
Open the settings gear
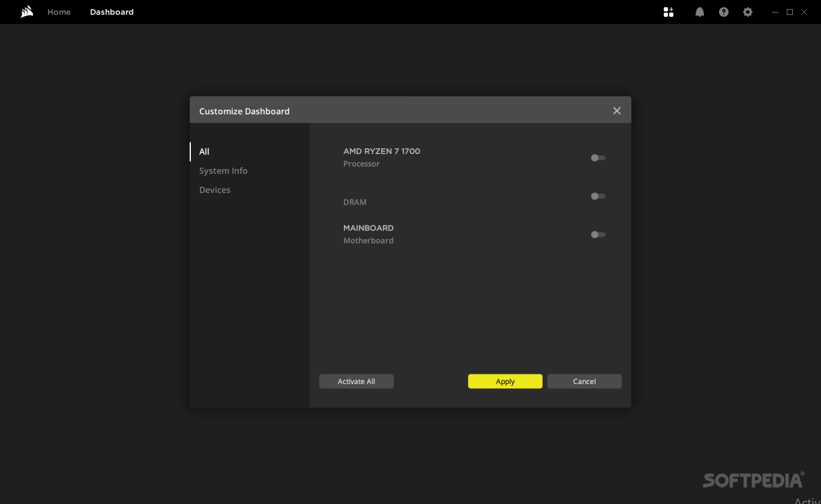pyautogui.click(x=748, y=12)
